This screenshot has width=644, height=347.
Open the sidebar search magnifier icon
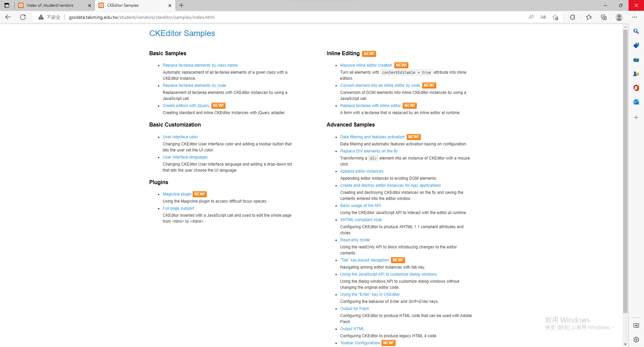[x=636, y=31]
